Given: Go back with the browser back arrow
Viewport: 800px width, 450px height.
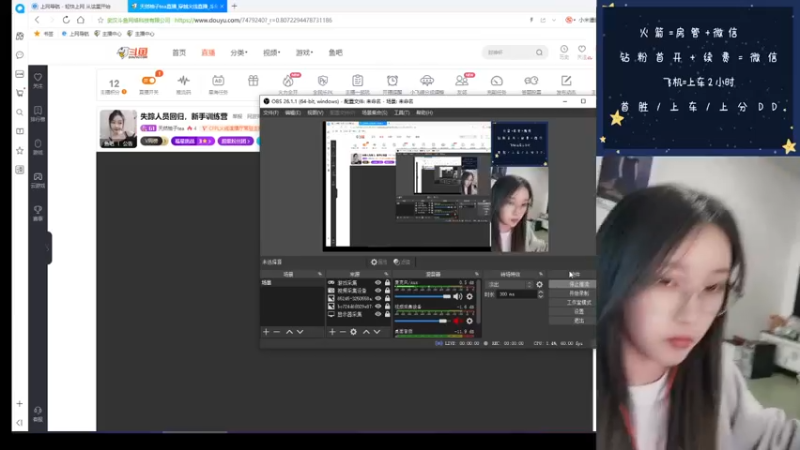Looking at the screenshot, I should [x=37, y=20].
